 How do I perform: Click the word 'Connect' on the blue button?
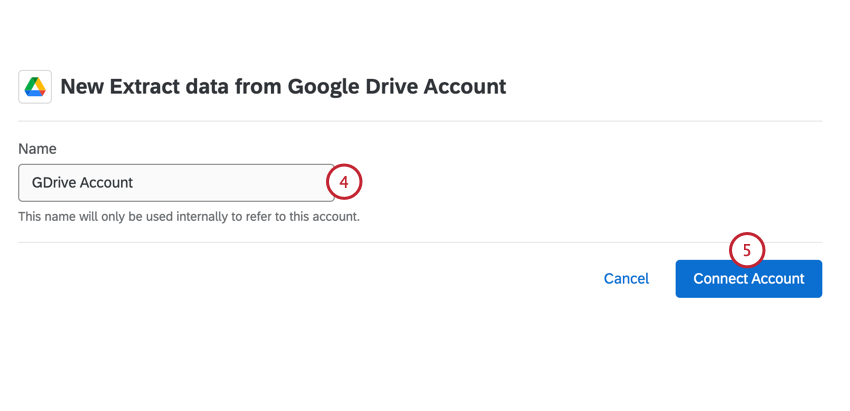click(722, 279)
